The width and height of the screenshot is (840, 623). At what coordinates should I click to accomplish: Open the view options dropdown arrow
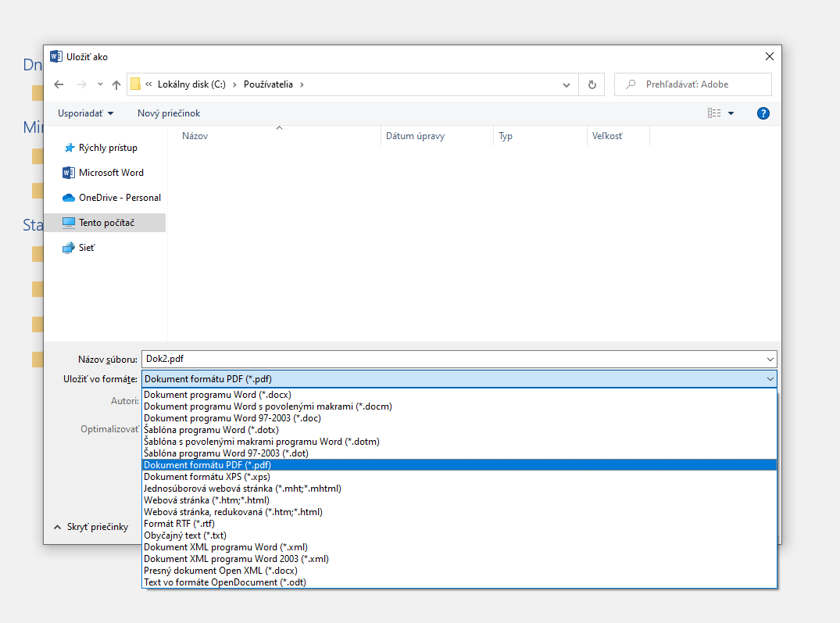pyautogui.click(x=731, y=113)
